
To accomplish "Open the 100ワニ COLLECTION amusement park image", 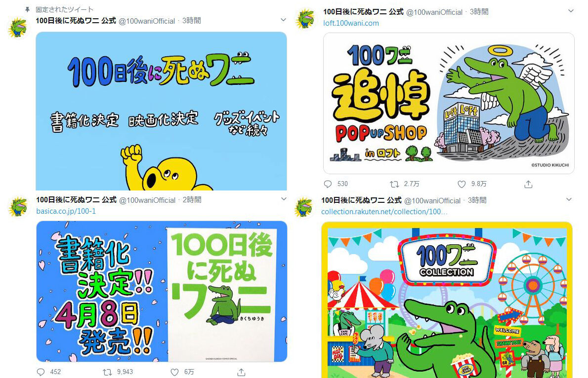I will [x=447, y=300].
